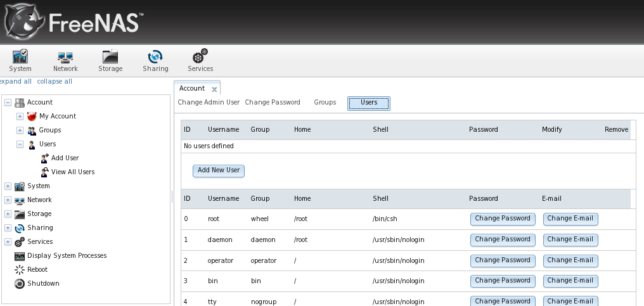Change password for tty user
The image size is (644, 306).
coord(503,301)
